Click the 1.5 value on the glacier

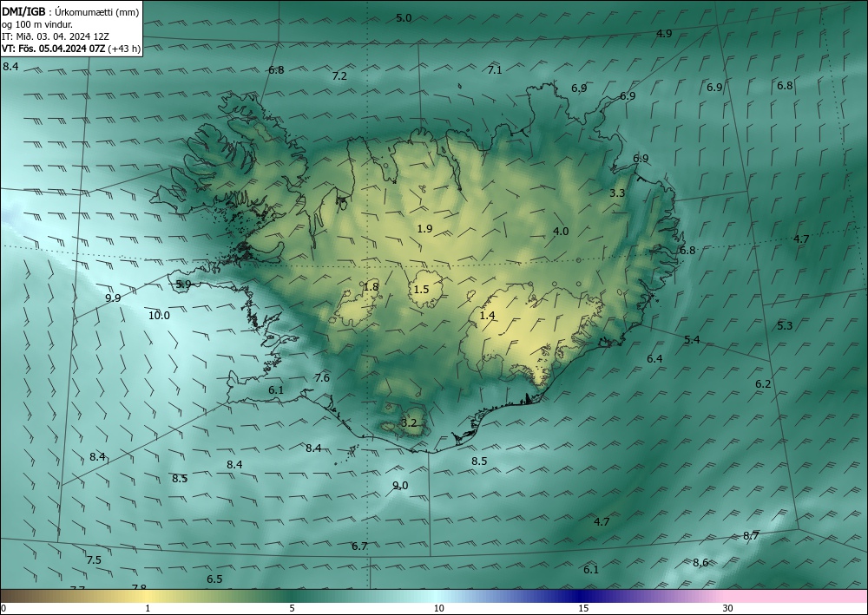tap(421, 289)
